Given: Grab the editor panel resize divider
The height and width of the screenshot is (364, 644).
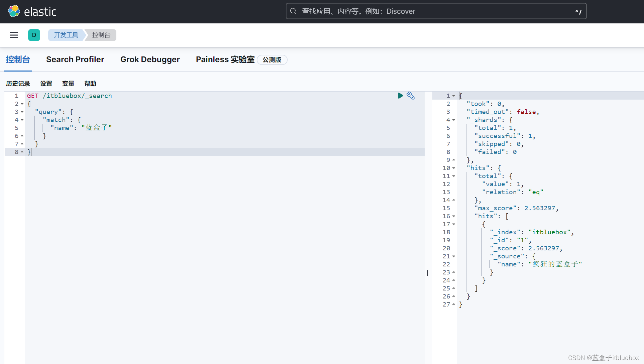Looking at the screenshot, I should [428, 273].
